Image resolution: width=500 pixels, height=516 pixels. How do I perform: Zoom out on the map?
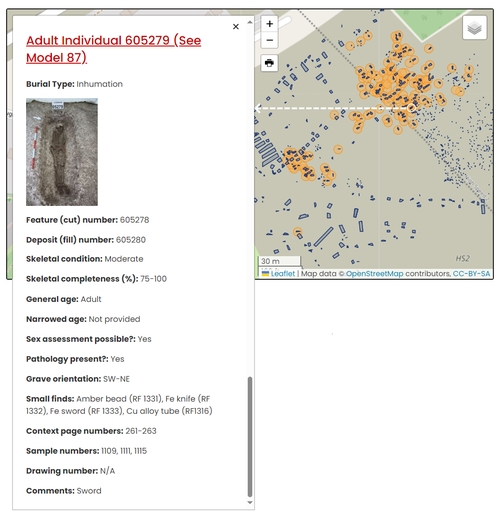pyautogui.click(x=269, y=40)
